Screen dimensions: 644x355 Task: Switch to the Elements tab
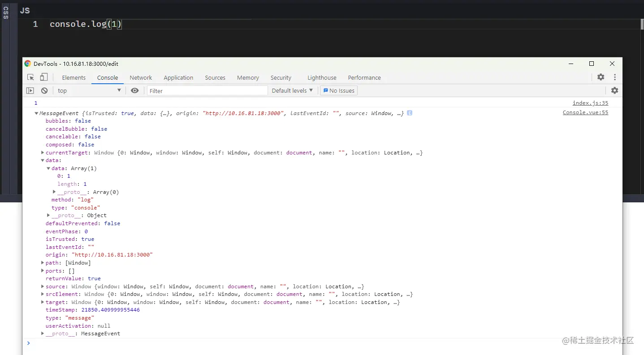point(73,77)
